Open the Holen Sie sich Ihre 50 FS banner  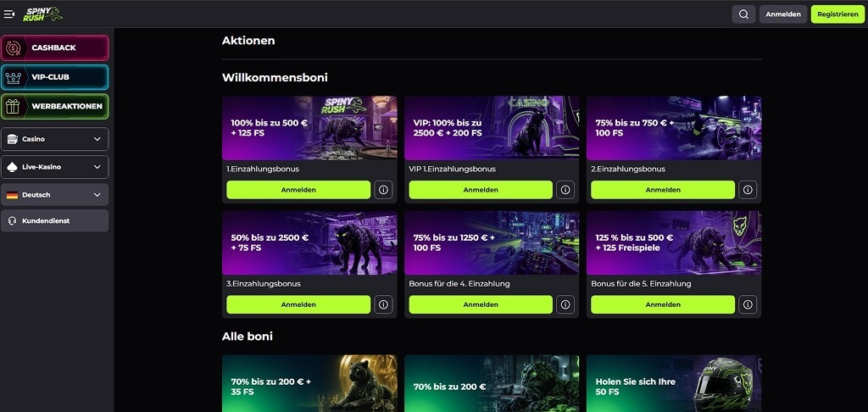(x=674, y=383)
